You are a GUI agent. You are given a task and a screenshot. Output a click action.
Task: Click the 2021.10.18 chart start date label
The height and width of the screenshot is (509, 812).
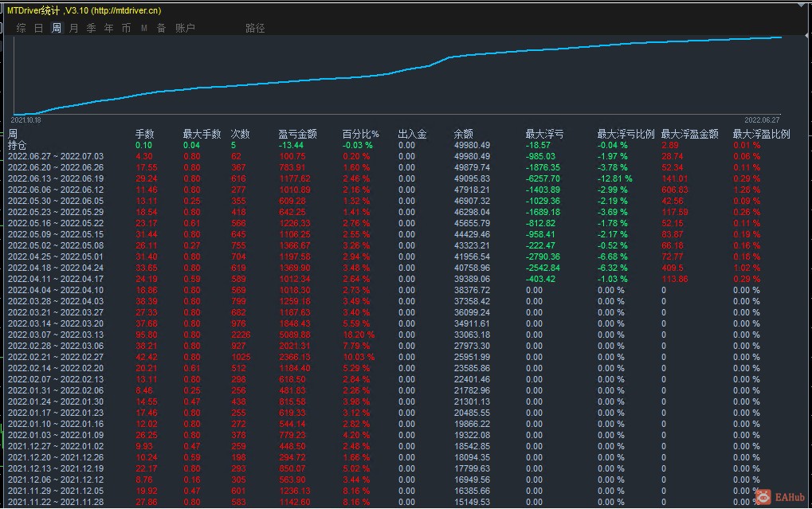25,120
